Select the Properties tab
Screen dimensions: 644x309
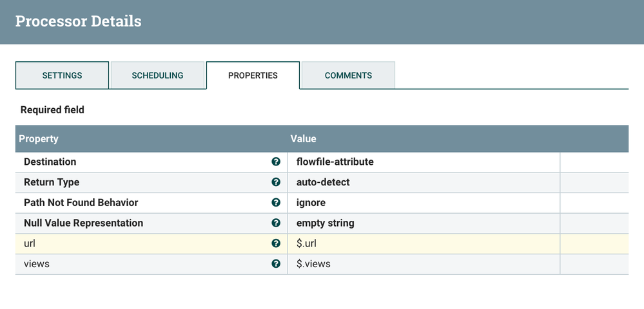(253, 75)
